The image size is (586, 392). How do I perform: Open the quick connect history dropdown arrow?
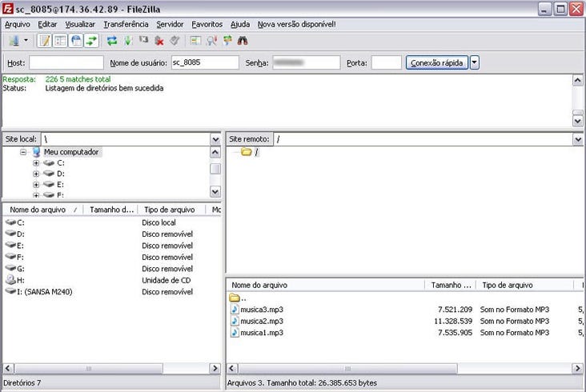pos(474,62)
